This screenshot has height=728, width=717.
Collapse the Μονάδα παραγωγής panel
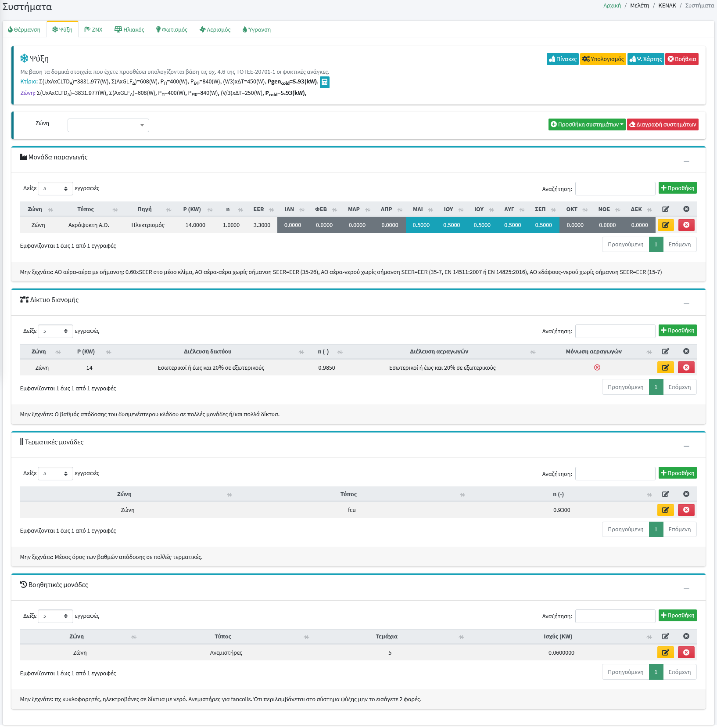click(x=686, y=161)
